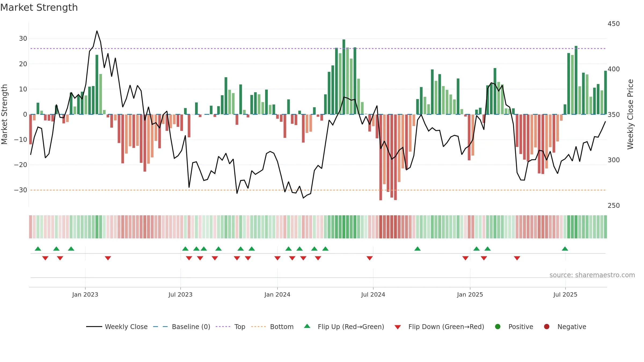Viewport: 644px width, 362px height.
Task: Click the last Flip Down marker in spring 2025
Action: (517, 258)
